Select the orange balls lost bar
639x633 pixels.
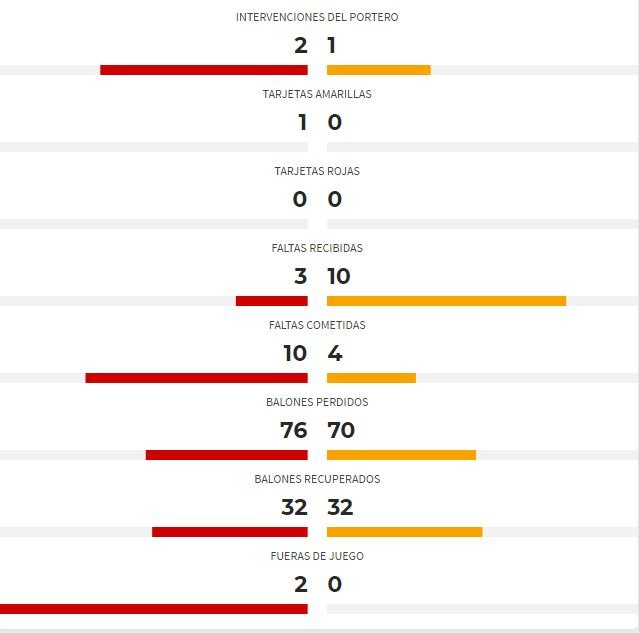click(401, 455)
